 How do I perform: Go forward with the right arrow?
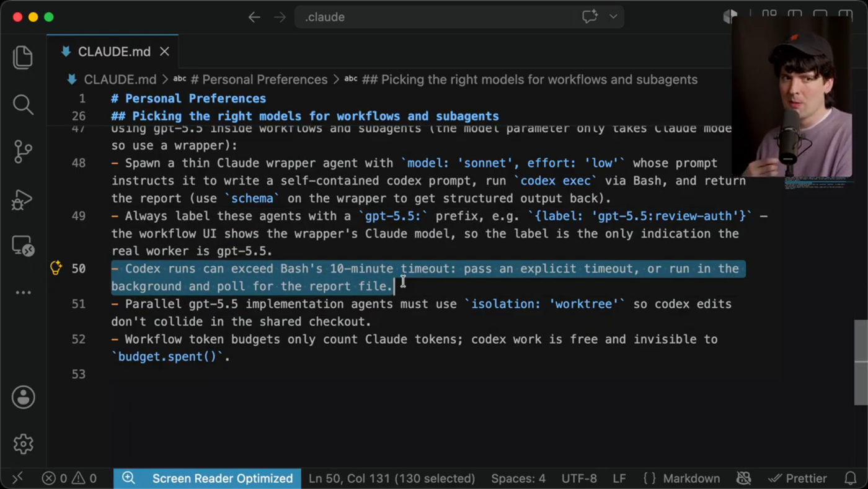280,17
